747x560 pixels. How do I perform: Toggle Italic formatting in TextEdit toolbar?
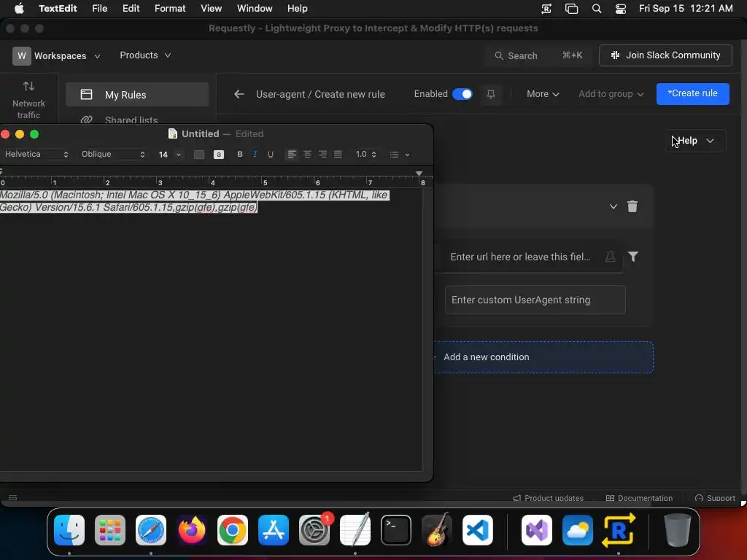255,155
